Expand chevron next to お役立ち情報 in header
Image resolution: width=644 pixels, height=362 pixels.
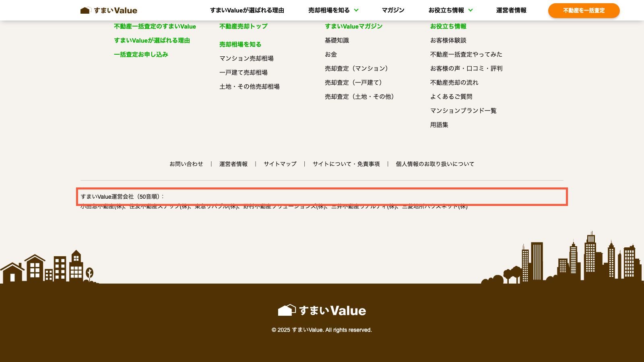pyautogui.click(x=471, y=10)
